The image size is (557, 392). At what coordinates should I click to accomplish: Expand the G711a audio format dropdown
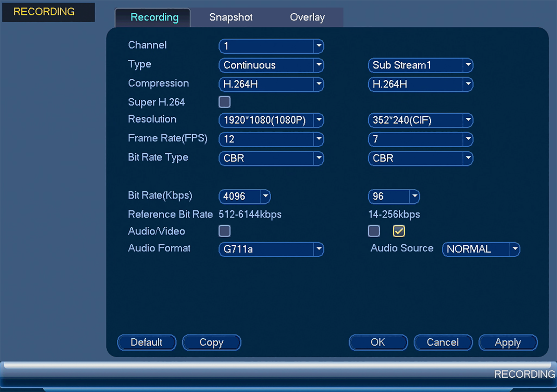[271, 249]
